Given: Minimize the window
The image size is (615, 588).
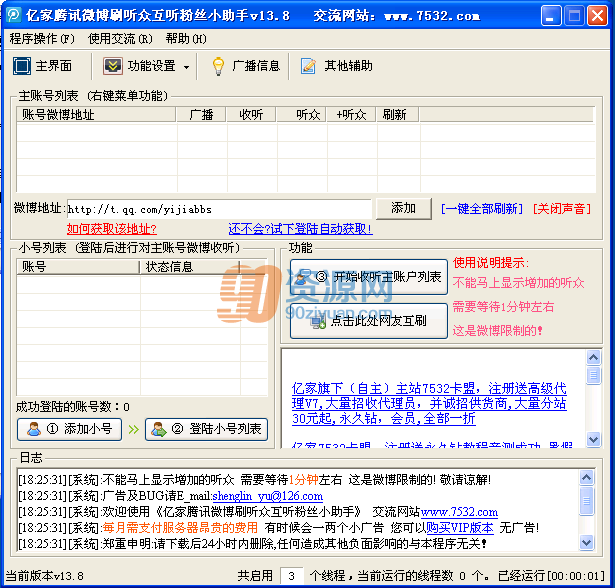Looking at the screenshot, I should point(551,16).
